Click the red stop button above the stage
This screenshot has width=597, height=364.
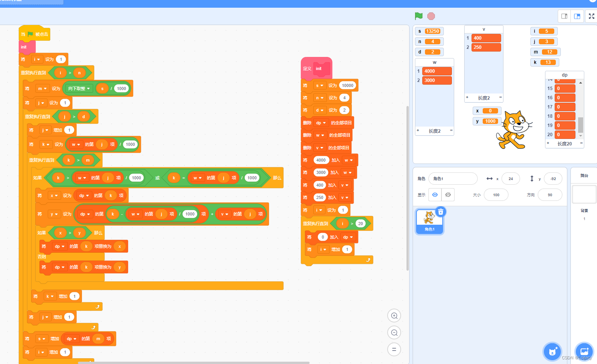point(431,16)
